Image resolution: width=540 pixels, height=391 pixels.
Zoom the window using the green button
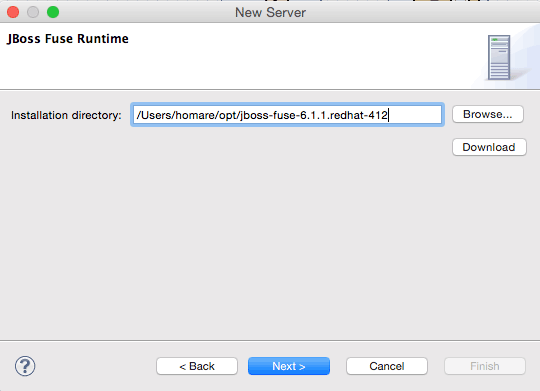(x=53, y=12)
